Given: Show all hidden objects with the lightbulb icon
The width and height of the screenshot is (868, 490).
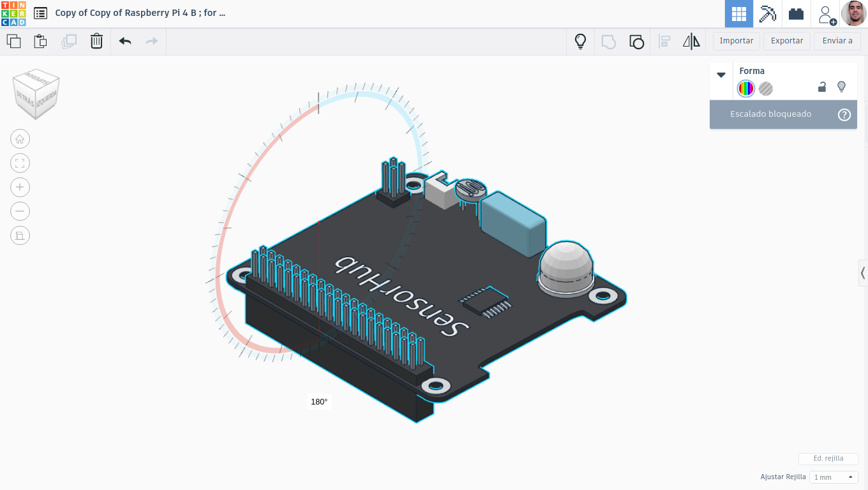Looking at the screenshot, I should click(x=580, y=41).
